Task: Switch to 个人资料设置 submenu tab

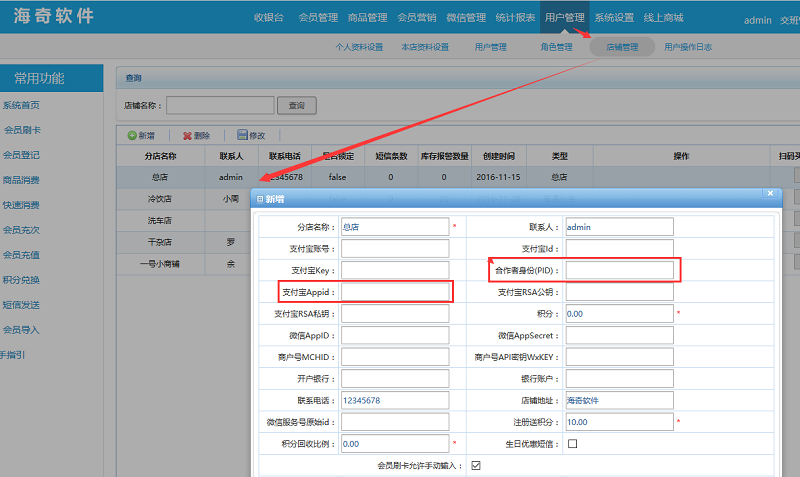Action: click(x=359, y=47)
